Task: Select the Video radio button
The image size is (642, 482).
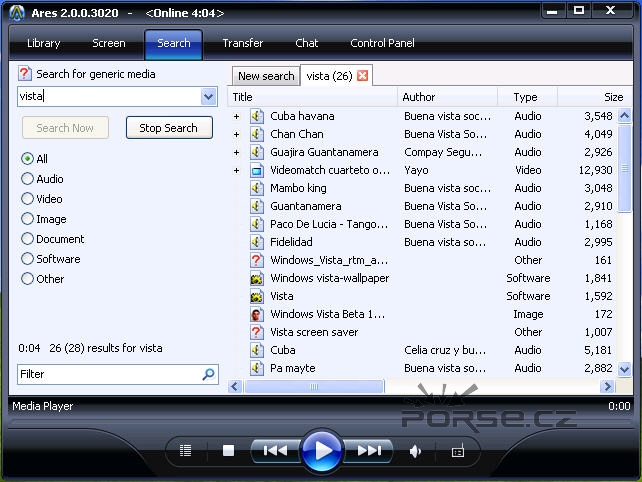Action: click(x=28, y=199)
